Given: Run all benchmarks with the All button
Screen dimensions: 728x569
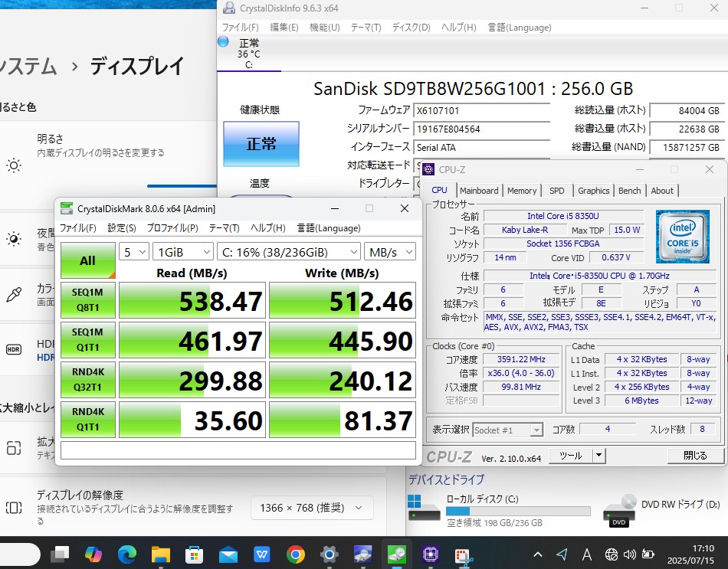Looking at the screenshot, I should coord(88,260).
